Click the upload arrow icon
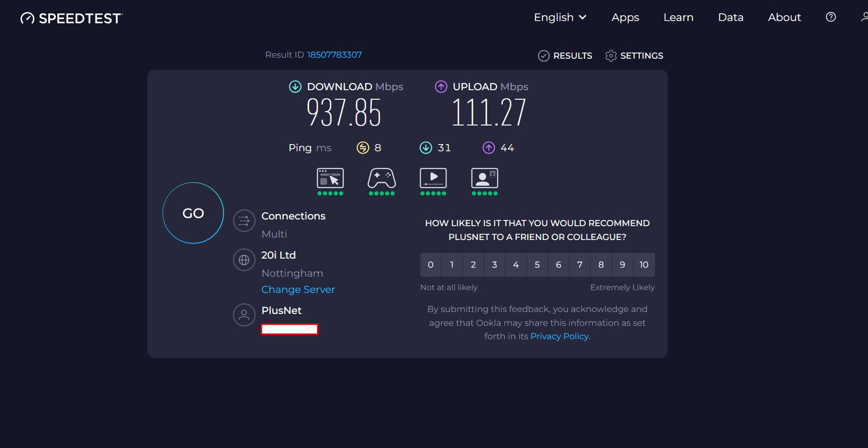This screenshot has width=868, height=448. click(441, 86)
